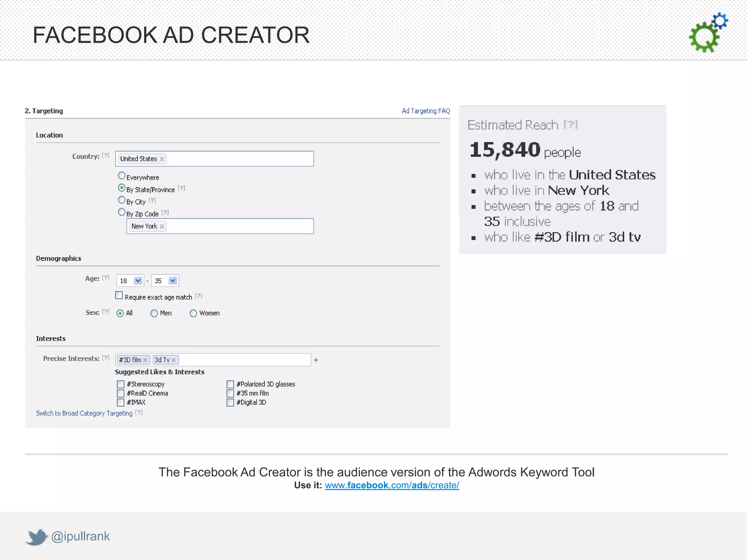
Task: Click inside the state/province input field
Action: pos(220,226)
